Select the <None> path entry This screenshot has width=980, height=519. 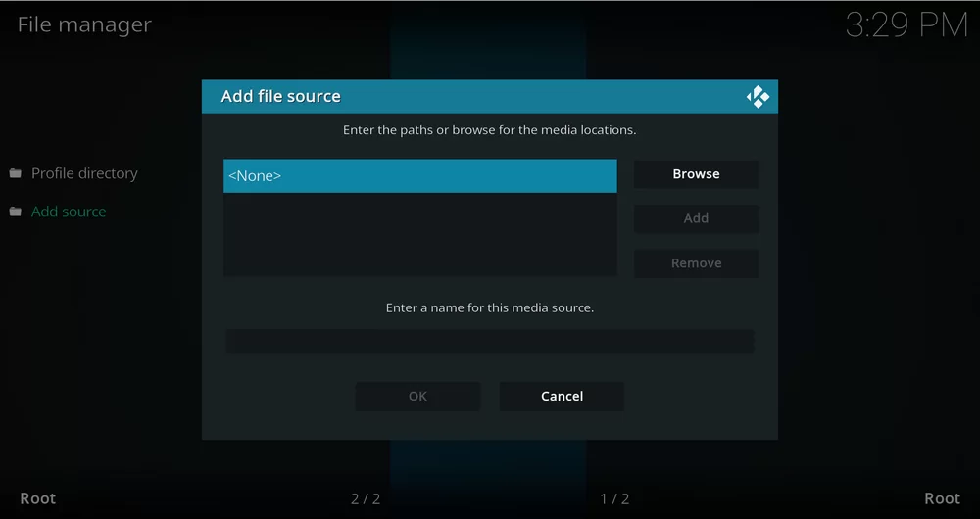coord(419,176)
